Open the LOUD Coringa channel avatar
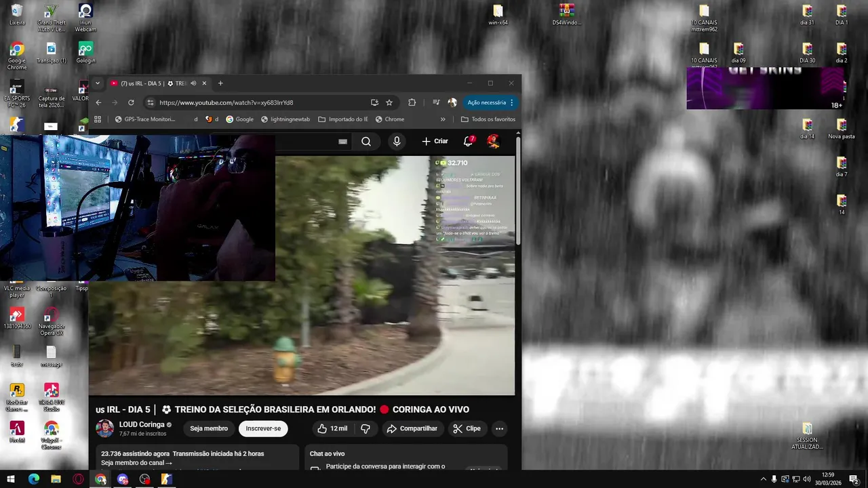The image size is (868, 488). (104, 428)
